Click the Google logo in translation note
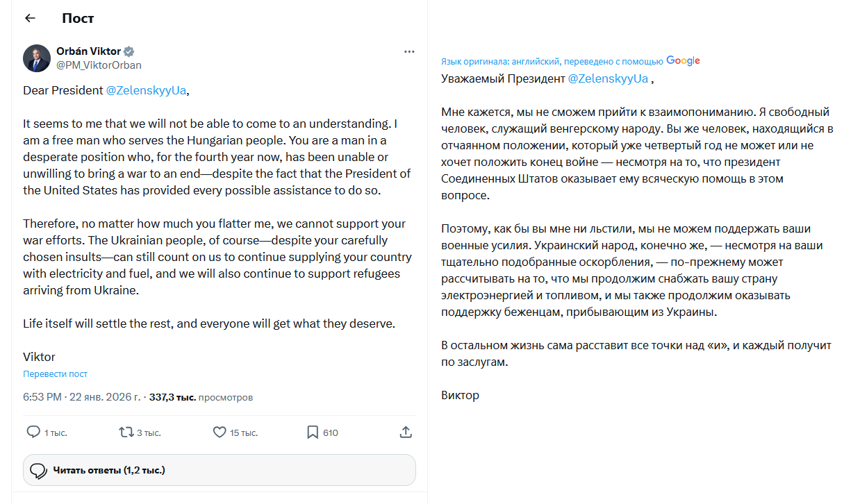 pos(683,60)
